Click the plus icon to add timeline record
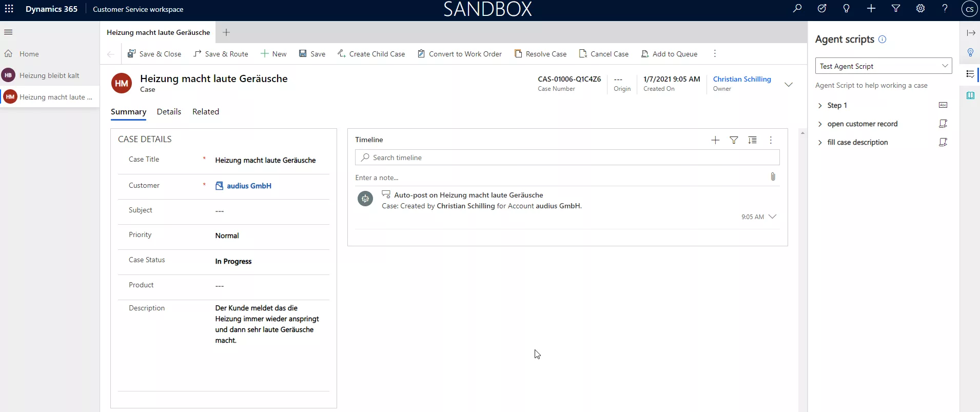Screen dimensions: 980x412 pyautogui.click(x=715, y=140)
